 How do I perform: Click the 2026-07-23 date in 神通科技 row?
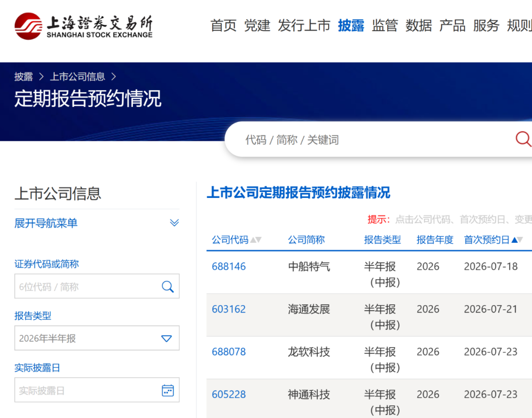pyautogui.click(x=491, y=394)
